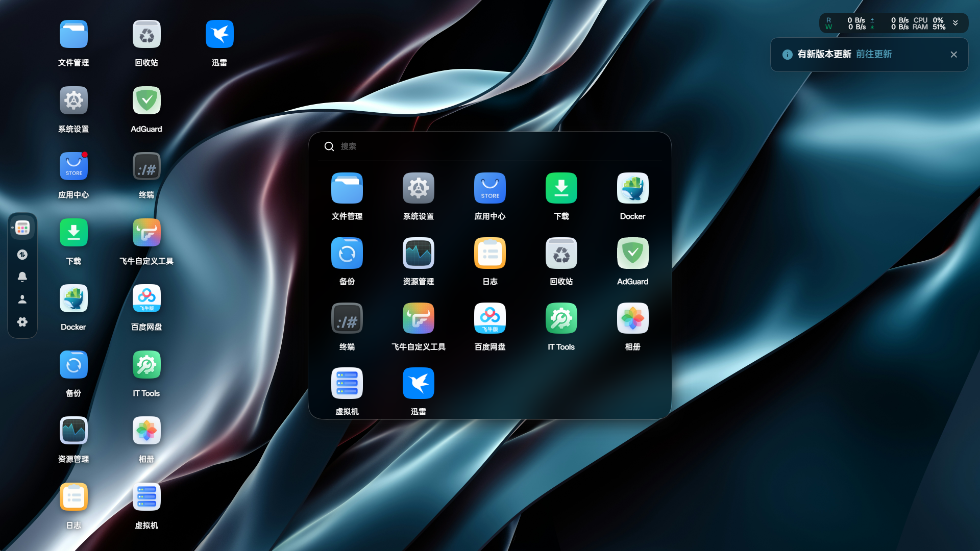Launch the 备份 backup app

click(347, 253)
